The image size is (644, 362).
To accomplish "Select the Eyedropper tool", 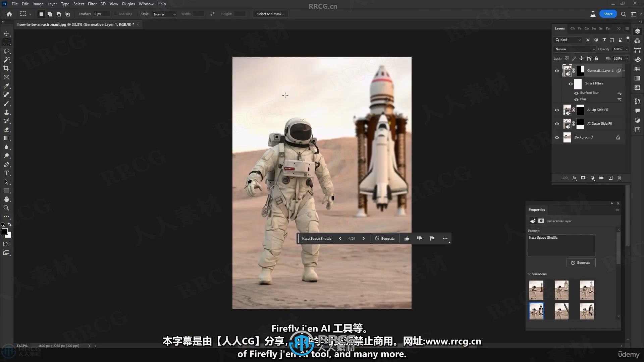I will tap(6, 86).
